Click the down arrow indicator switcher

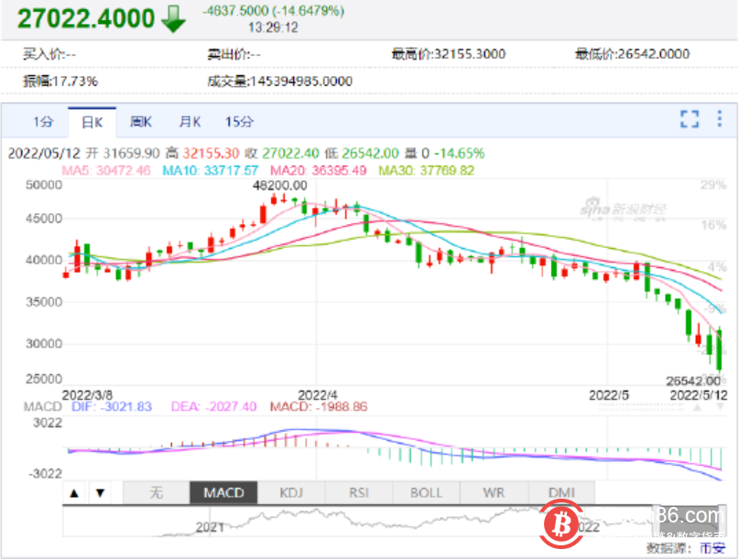100,492
